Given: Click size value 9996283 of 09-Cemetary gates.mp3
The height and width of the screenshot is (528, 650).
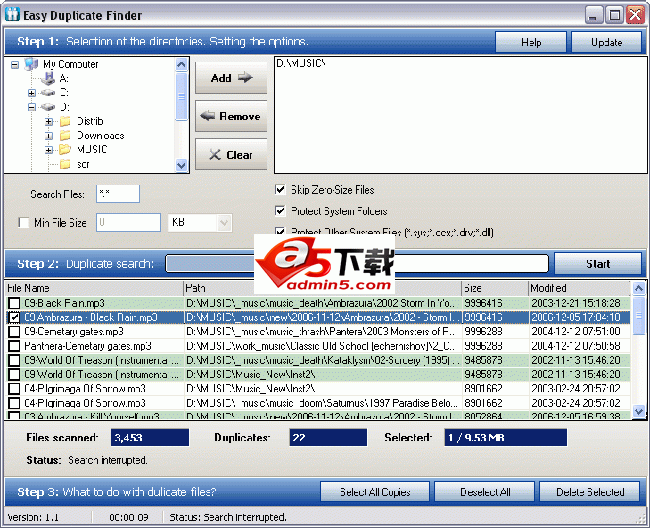Looking at the screenshot, I should pyautogui.click(x=483, y=332).
